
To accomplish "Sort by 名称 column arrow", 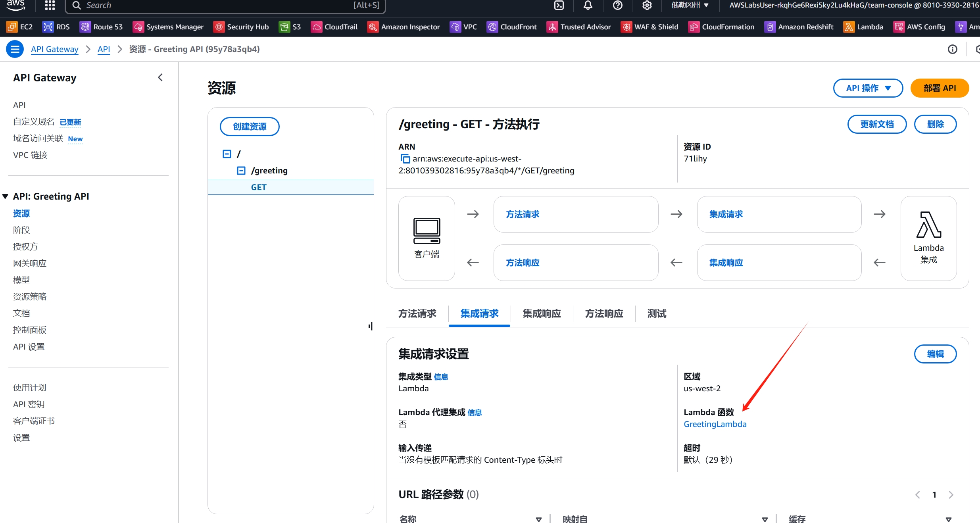I will tap(538, 519).
